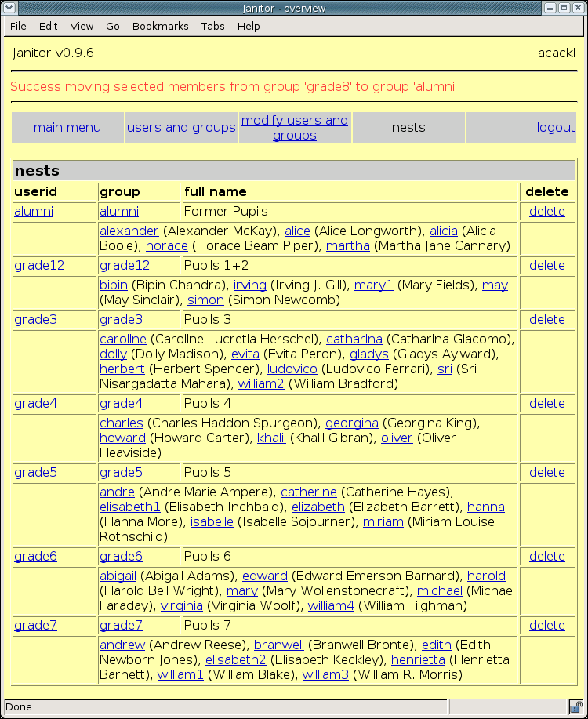Open the alumni group link
This screenshot has width=588, height=719.
[x=119, y=212]
